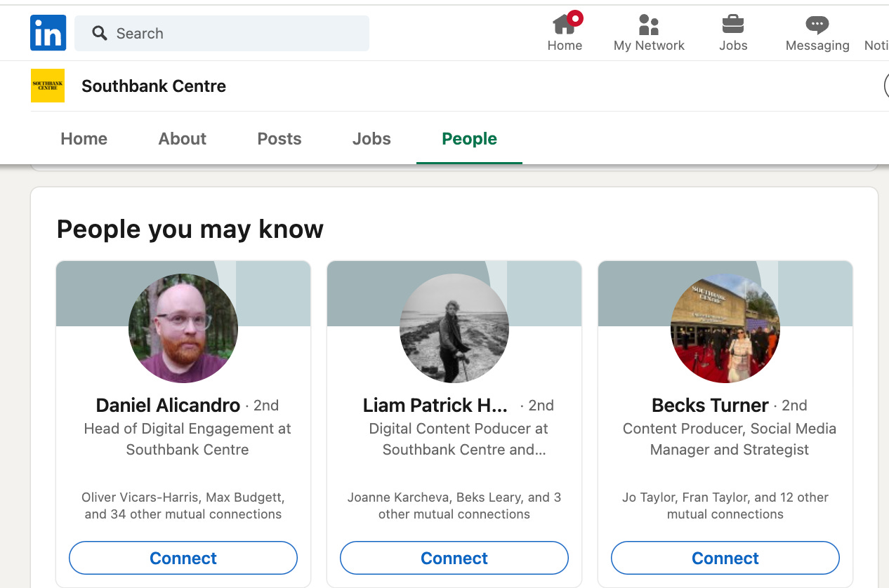Click the Southbank Centre yellow logo
The image size is (889, 588).
pos(48,86)
